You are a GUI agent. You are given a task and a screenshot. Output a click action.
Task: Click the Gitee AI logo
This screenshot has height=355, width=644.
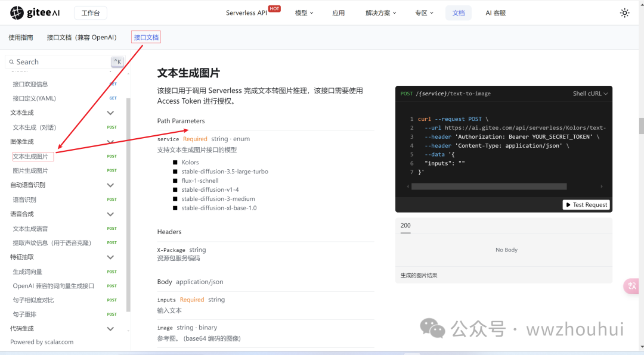[x=35, y=13]
